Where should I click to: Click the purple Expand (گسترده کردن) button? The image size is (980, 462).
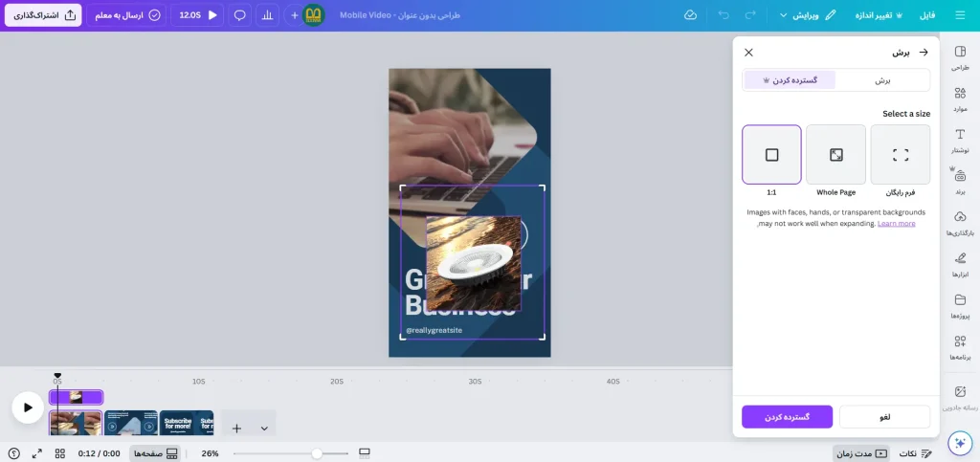point(787,417)
